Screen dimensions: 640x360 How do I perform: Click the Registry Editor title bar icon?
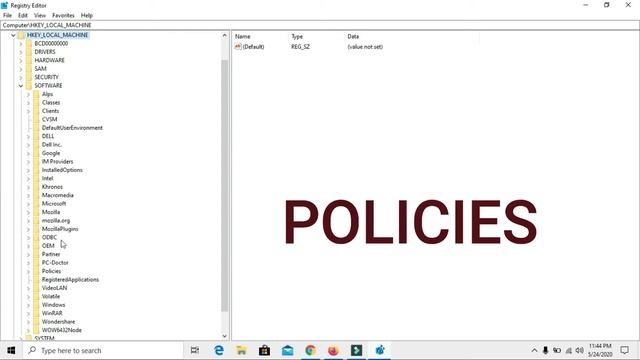click(x=4, y=5)
